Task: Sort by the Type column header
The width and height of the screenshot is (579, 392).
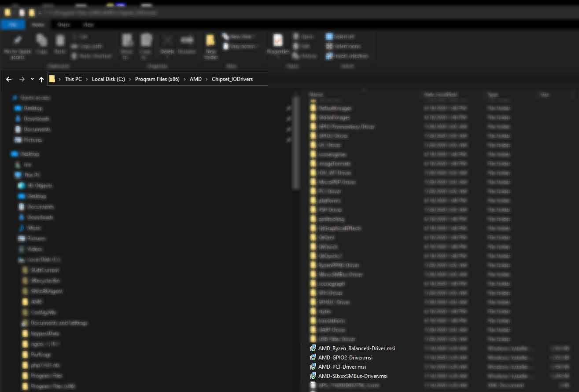Action: 492,95
